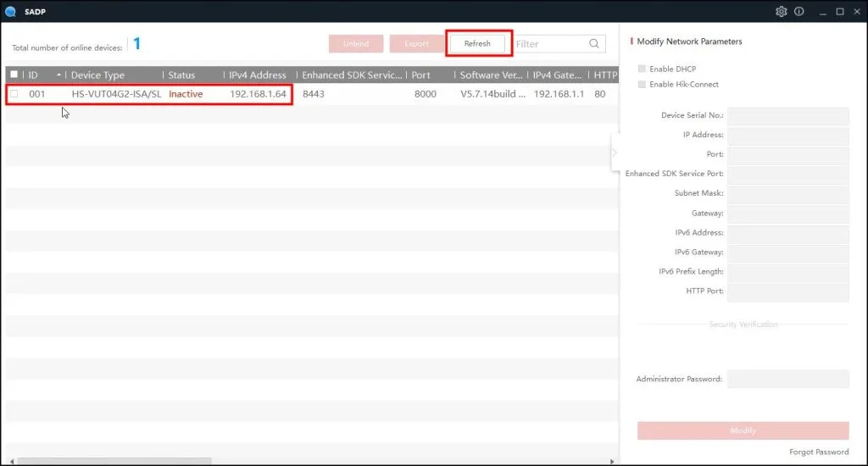Click the 8000 port cell
This screenshot has width=868, height=466.
click(426, 94)
